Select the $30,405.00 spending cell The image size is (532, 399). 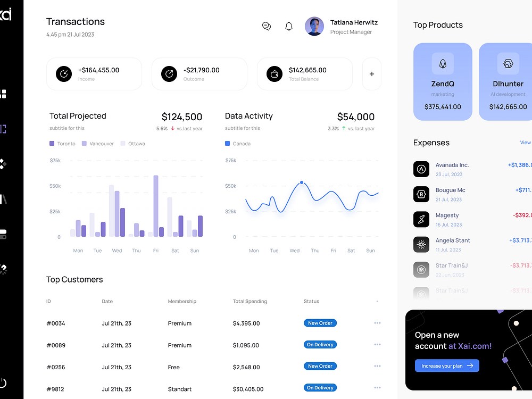coord(248,389)
